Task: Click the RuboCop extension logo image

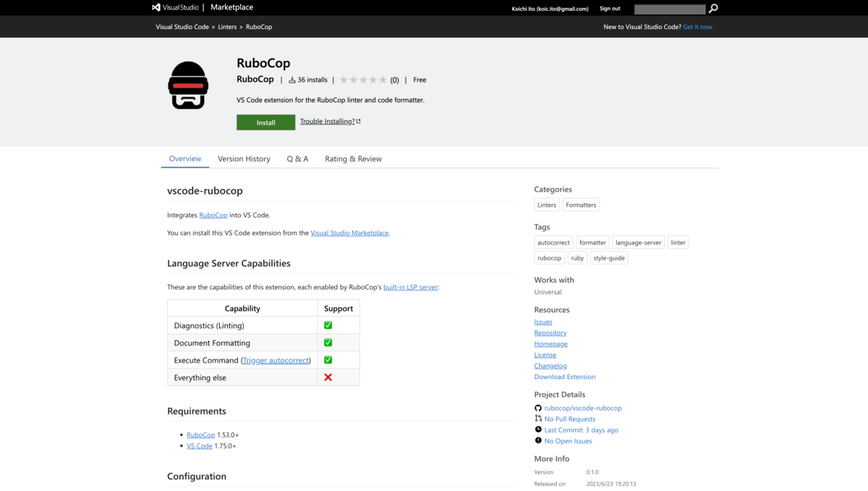Action: [x=187, y=85]
